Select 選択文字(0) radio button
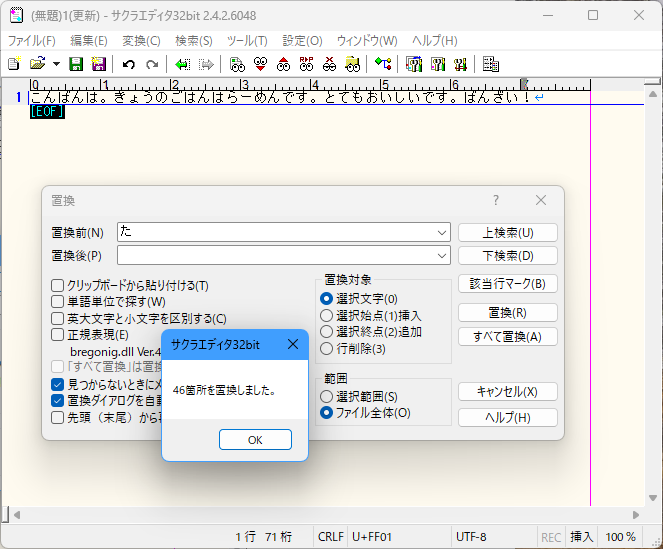 [326, 299]
